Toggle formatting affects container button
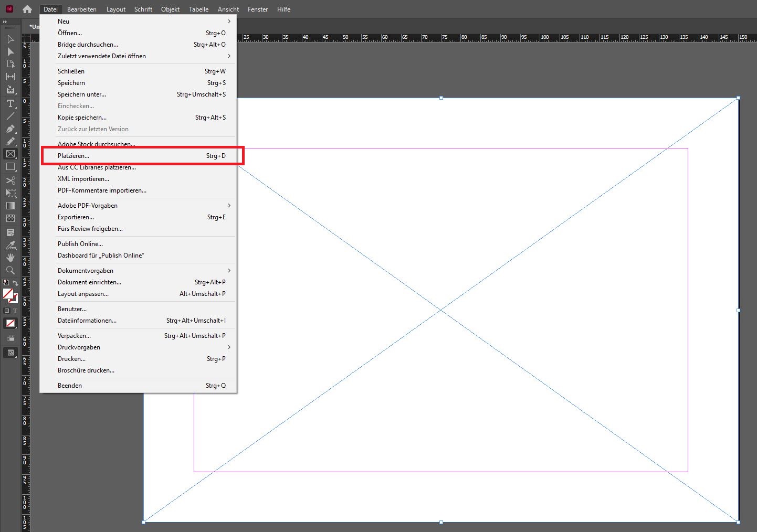This screenshot has width=757, height=532. (7, 311)
